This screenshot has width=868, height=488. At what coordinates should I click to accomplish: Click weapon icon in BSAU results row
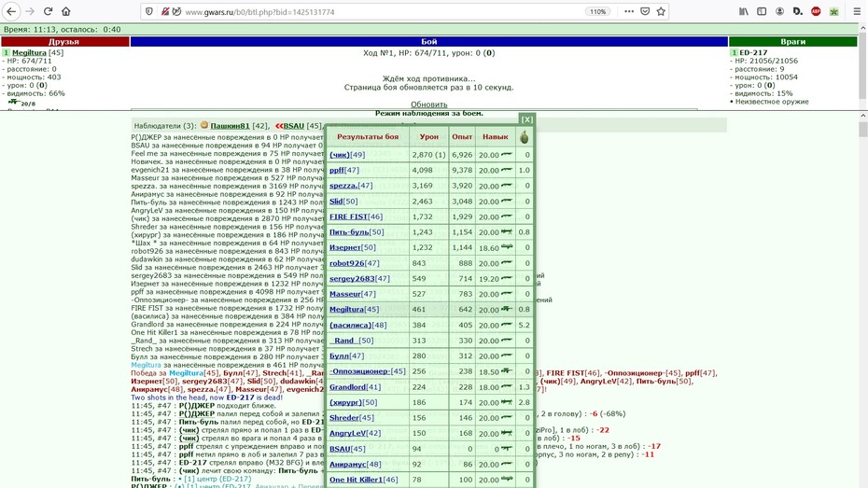(507, 449)
